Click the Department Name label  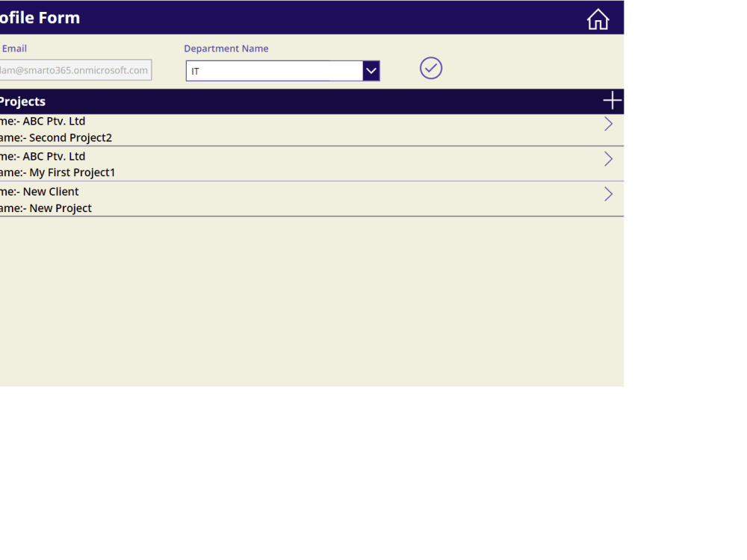[x=226, y=49]
